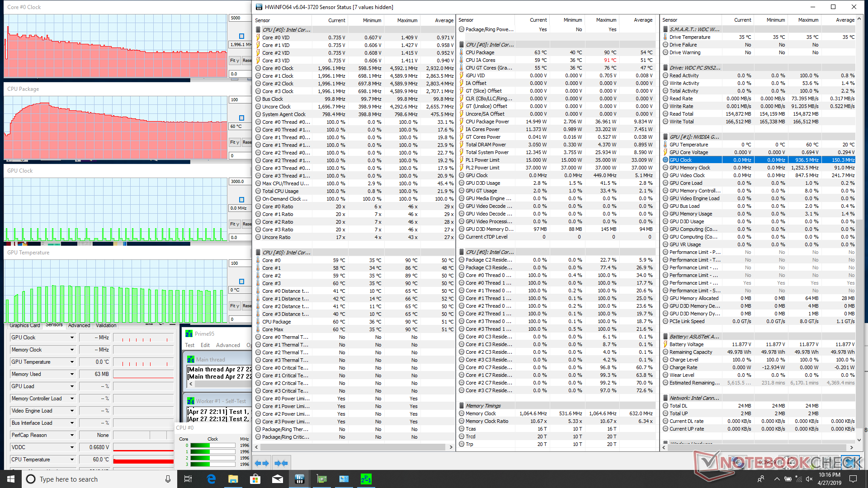Click the Worker #1 Self-Test window icon
The height and width of the screenshot is (488, 868).
(x=191, y=401)
